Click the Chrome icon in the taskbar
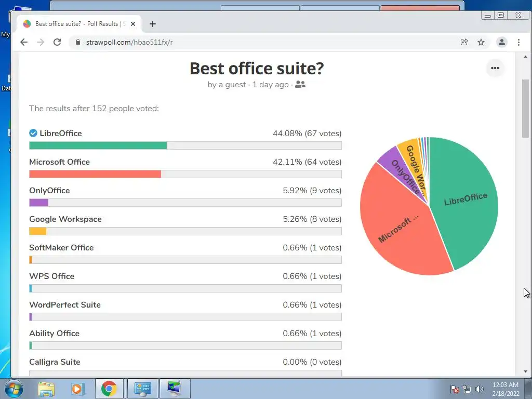The image size is (532, 399). 109,389
